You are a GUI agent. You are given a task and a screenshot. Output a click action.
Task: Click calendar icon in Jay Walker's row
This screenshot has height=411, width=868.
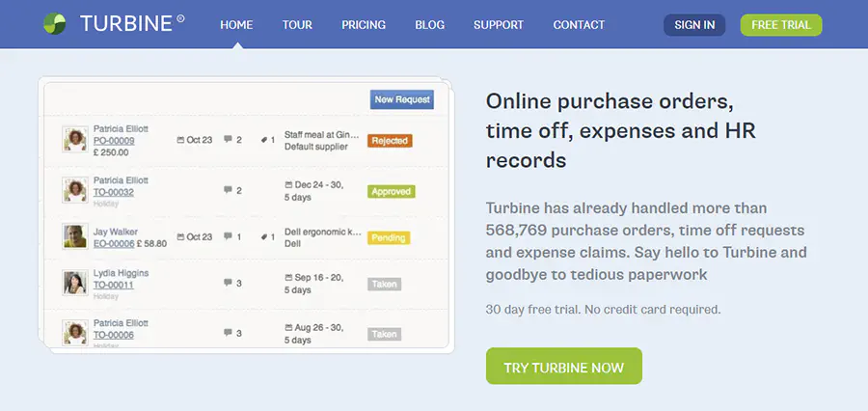click(180, 236)
